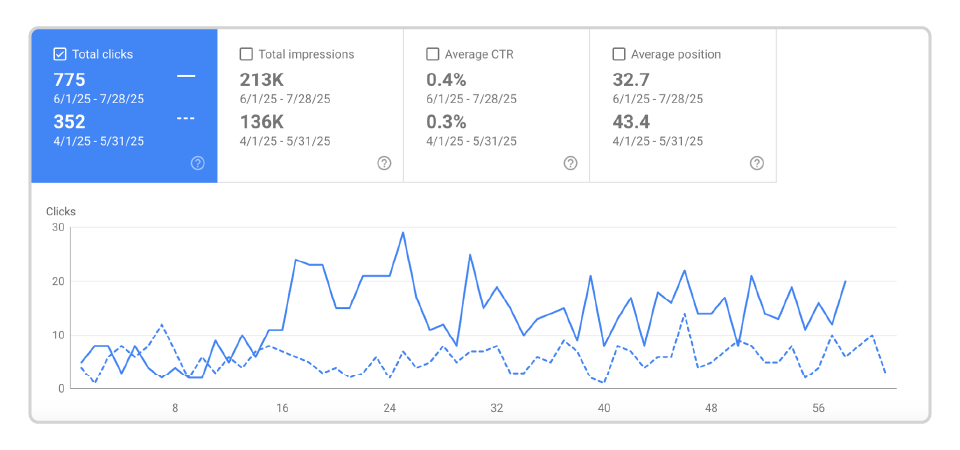Click help icon in Total clicks card
This screenshot has height=450, width=960.
[x=197, y=163]
